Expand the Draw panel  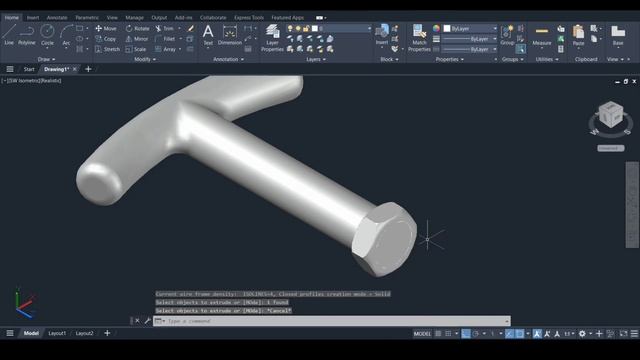(x=46, y=59)
